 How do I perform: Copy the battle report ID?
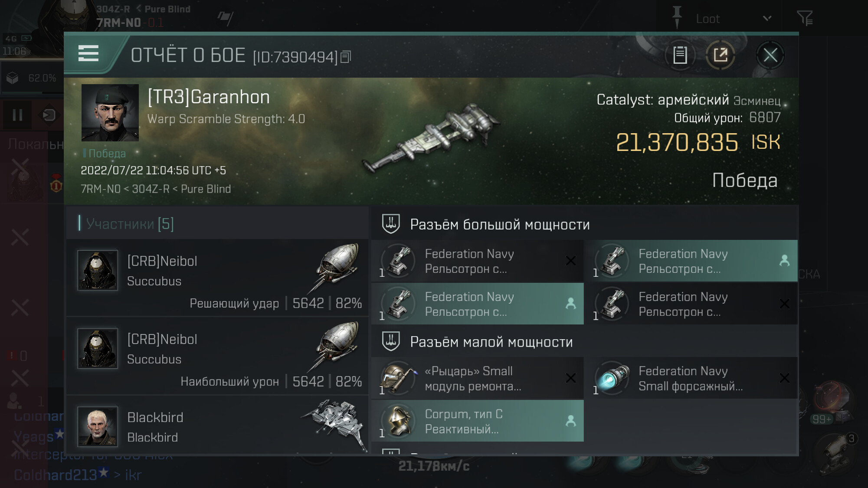click(346, 57)
